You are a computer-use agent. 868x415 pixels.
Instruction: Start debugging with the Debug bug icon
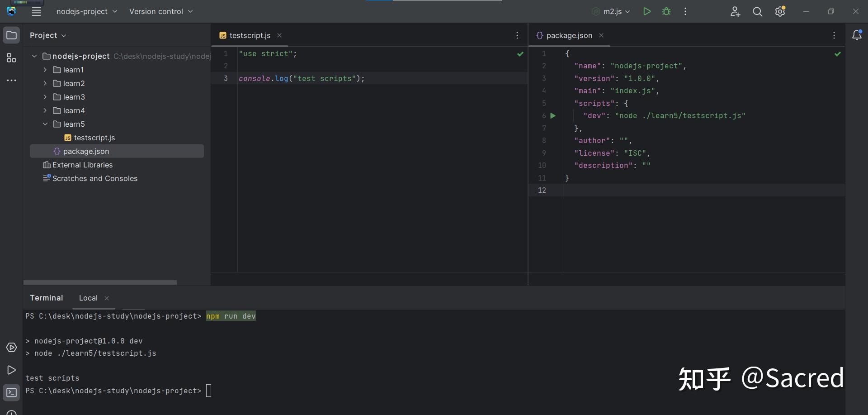coord(666,11)
